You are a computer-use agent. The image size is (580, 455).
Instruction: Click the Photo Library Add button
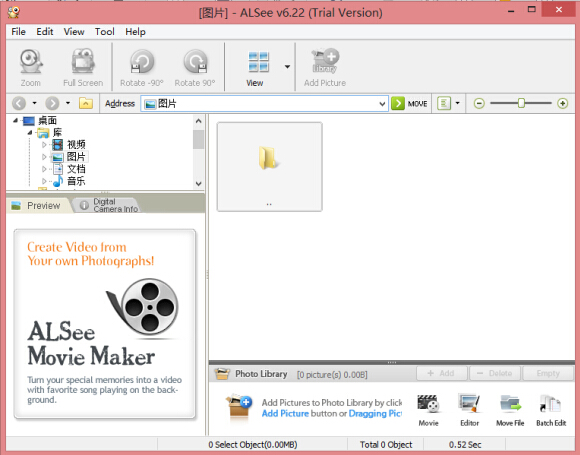point(442,374)
